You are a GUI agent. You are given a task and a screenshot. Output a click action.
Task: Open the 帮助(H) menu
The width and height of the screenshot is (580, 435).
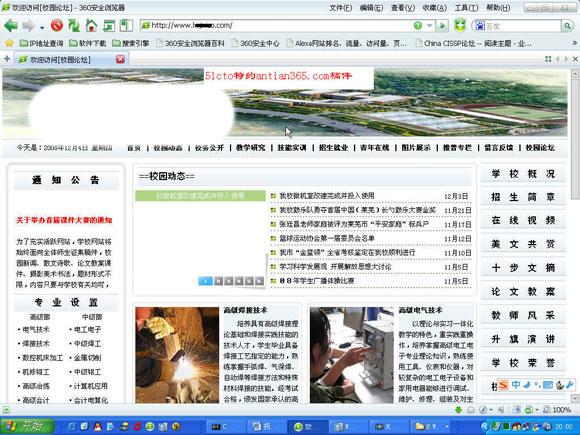click(498, 7)
